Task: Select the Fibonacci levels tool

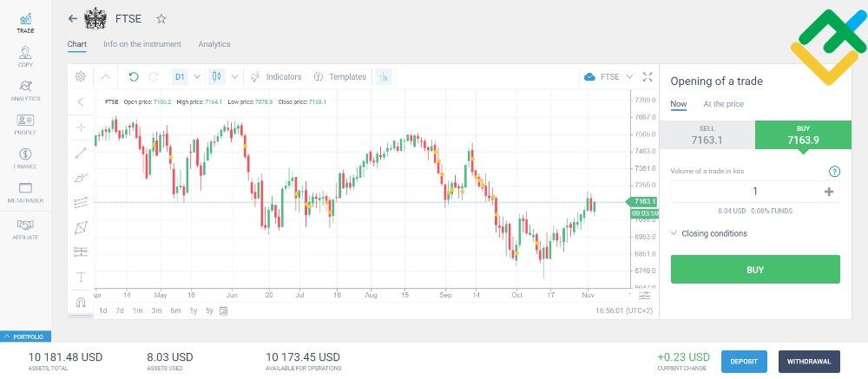Action: 81,252
